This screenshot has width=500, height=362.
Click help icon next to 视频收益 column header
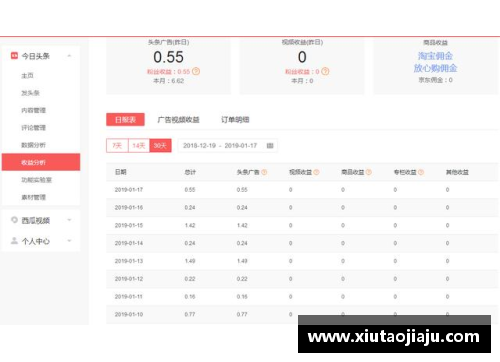(x=316, y=172)
